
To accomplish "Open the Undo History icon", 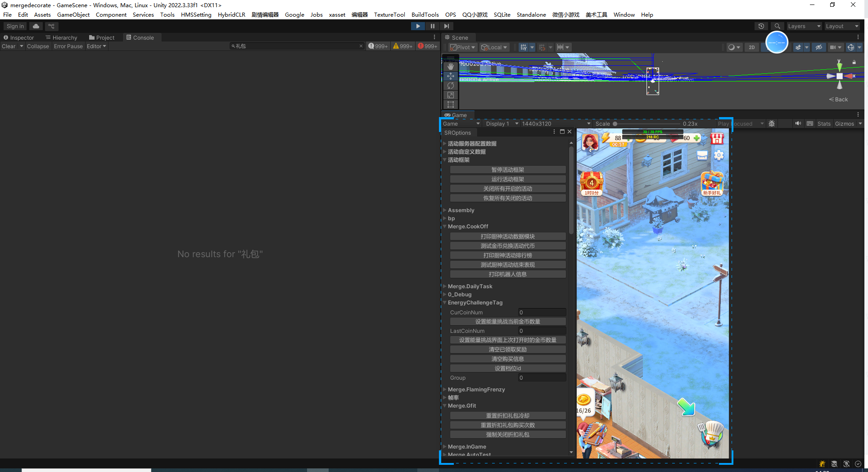I will (761, 26).
